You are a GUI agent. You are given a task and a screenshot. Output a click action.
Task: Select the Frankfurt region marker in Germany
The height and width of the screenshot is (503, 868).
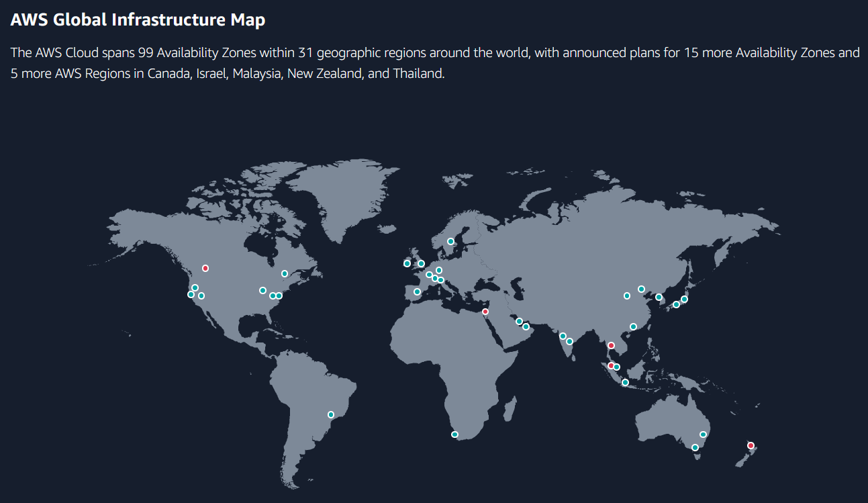click(x=439, y=270)
